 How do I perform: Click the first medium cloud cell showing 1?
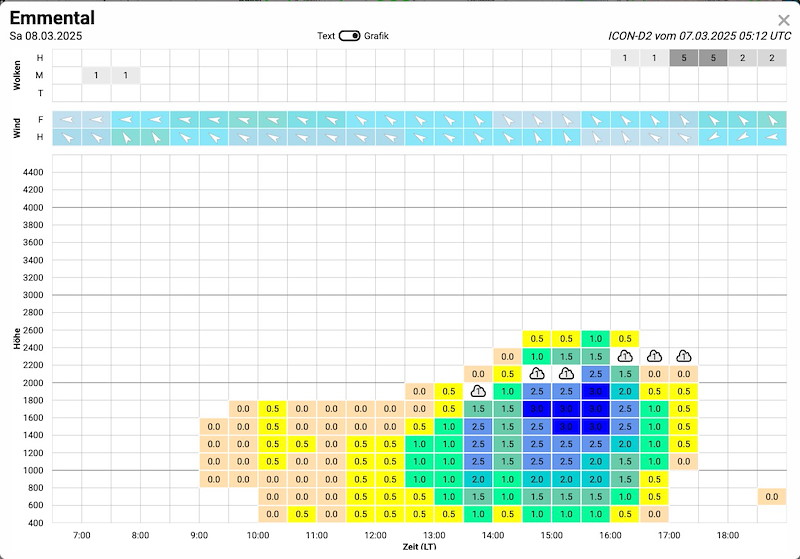[x=96, y=75]
